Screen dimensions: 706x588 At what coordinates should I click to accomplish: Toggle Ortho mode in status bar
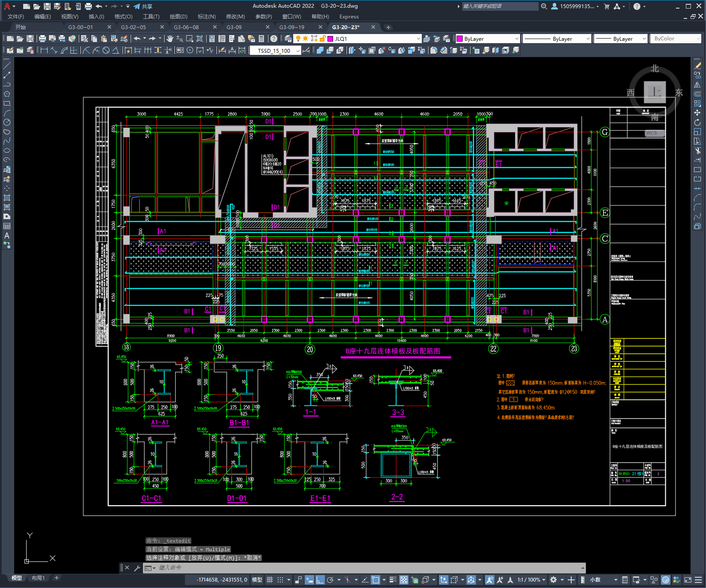pos(320,580)
